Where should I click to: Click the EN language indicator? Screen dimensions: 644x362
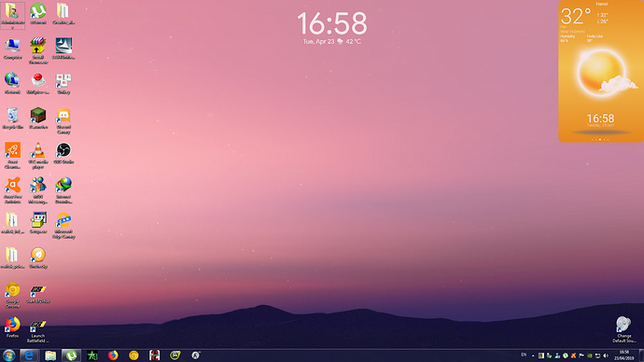pyautogui.click(x=524, y=355)
